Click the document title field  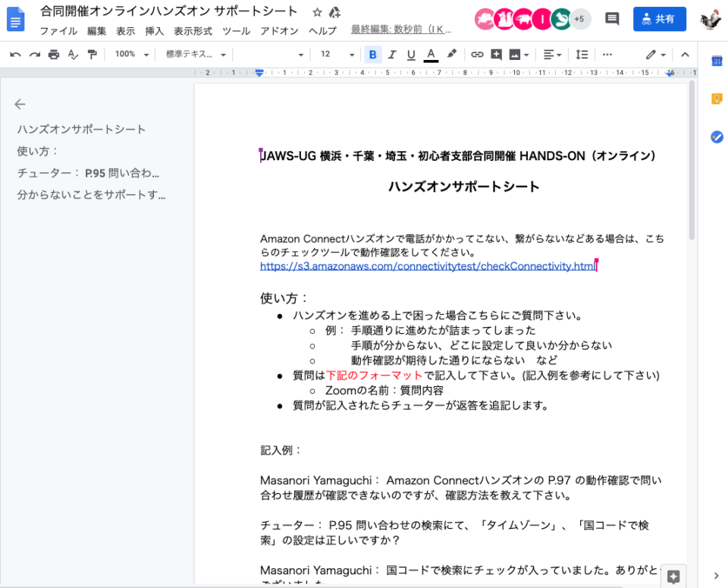click(x=169, y=11)
